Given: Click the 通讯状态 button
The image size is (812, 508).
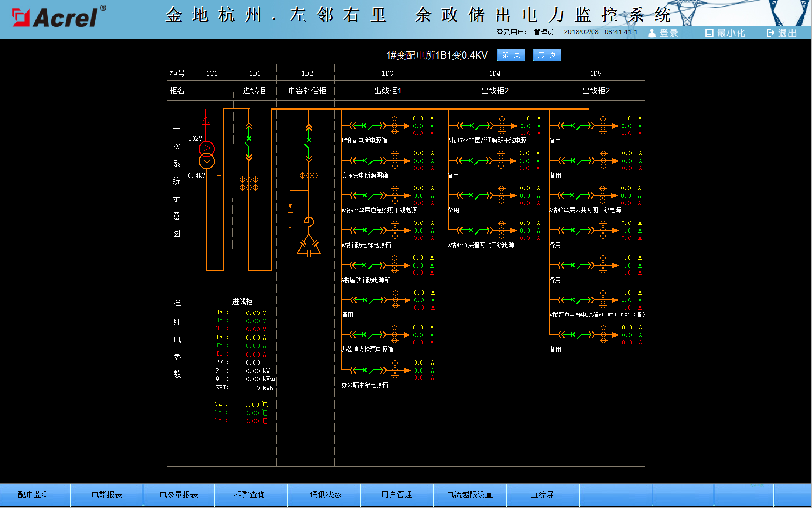Looking at the screenshot, I should (x=325, y=494).
